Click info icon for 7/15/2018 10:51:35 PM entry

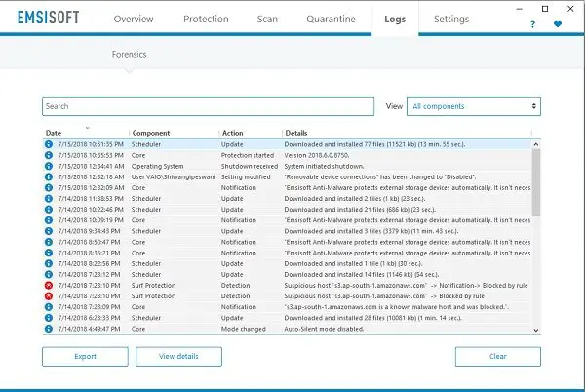(49, 144)
